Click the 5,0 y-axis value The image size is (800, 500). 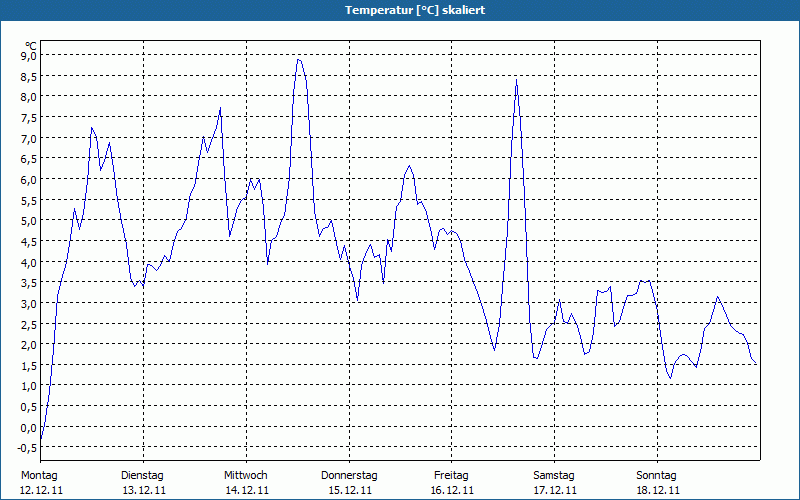point(28,220)
